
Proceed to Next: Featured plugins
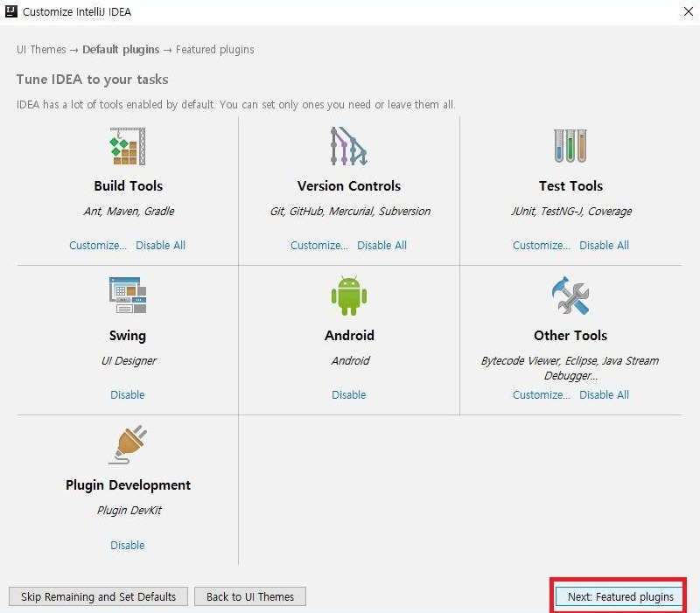tap(619, 596)
